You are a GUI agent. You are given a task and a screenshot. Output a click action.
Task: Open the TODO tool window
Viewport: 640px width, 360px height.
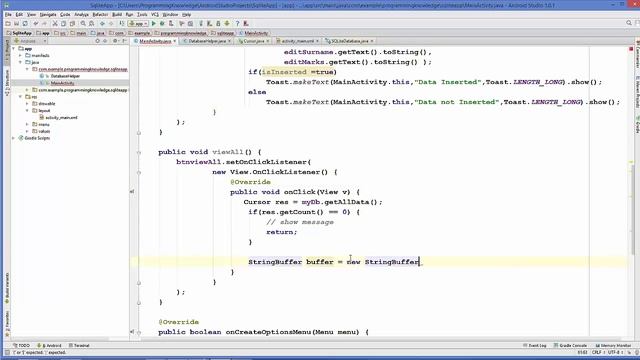point(21,345)
